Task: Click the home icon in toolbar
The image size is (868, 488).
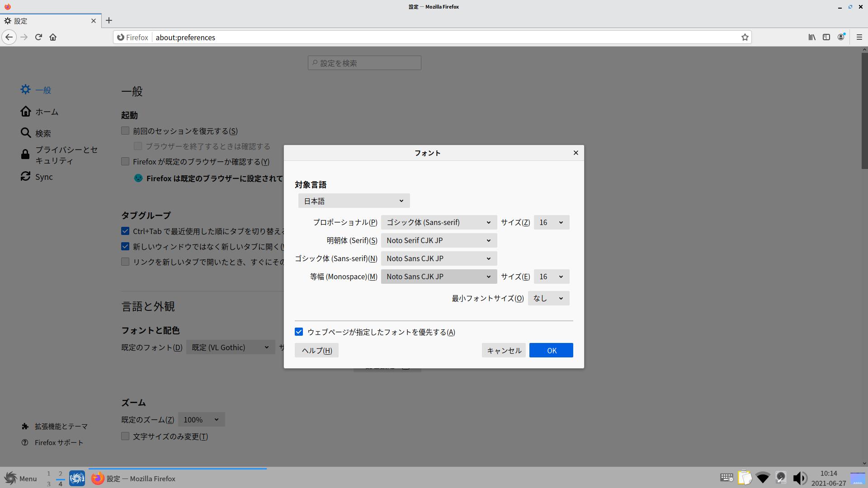Action: coord(53,37)
